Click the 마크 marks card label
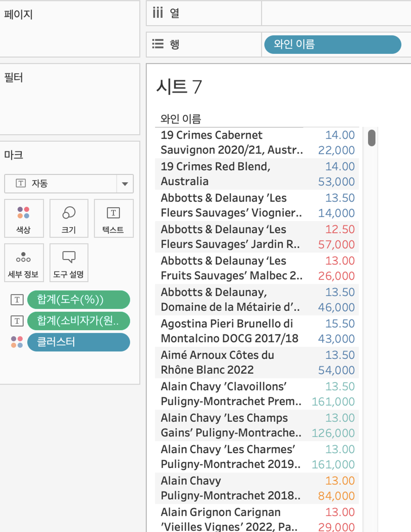The width and height of the screenshot is (411, 532). click(13, 155)
